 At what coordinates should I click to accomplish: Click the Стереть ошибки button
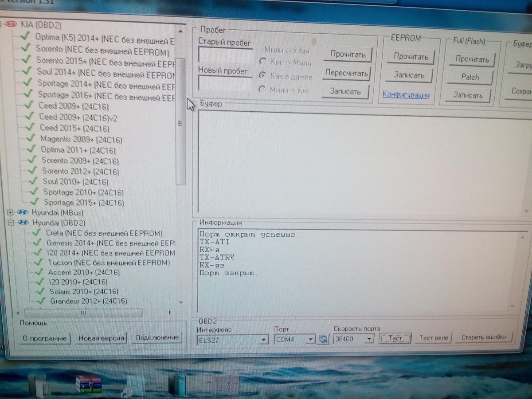tap(484, 337)
